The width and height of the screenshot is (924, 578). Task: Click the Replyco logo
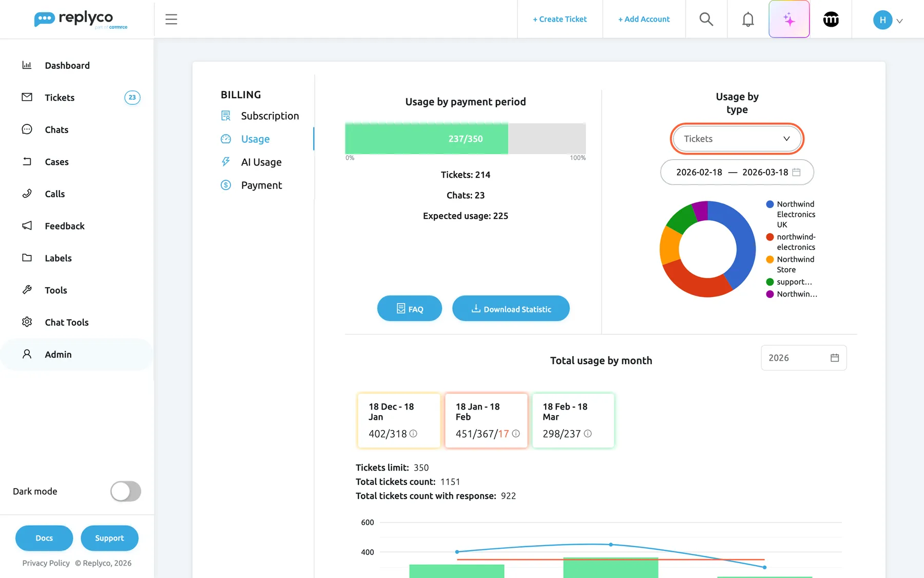pos(81,20)
